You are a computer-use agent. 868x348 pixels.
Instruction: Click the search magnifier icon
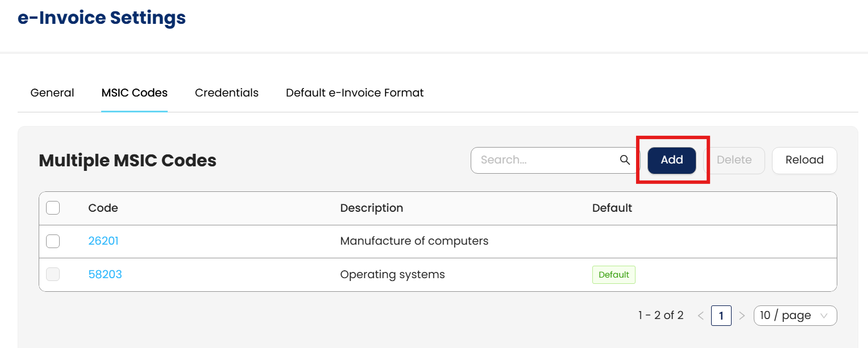[625, 160]
